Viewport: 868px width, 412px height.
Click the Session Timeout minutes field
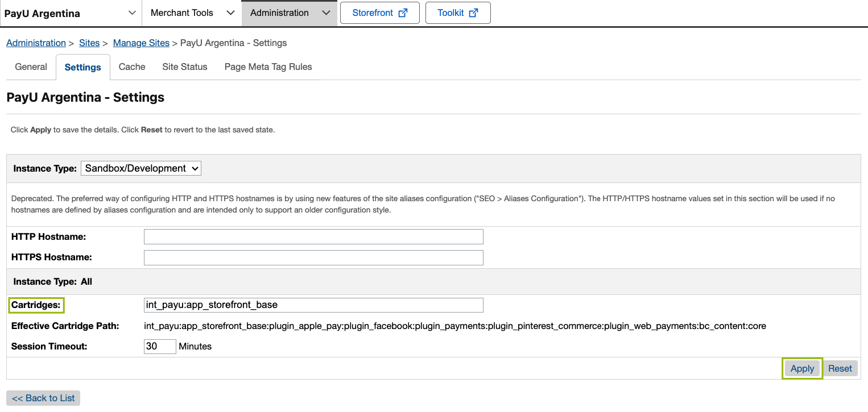click(x=160, y=346)
